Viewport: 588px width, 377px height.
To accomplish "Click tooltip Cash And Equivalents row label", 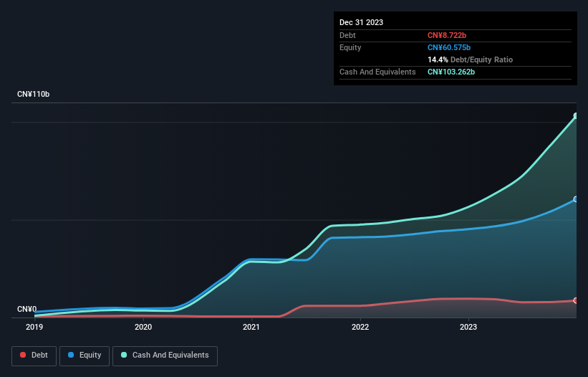I will (377, 72).
